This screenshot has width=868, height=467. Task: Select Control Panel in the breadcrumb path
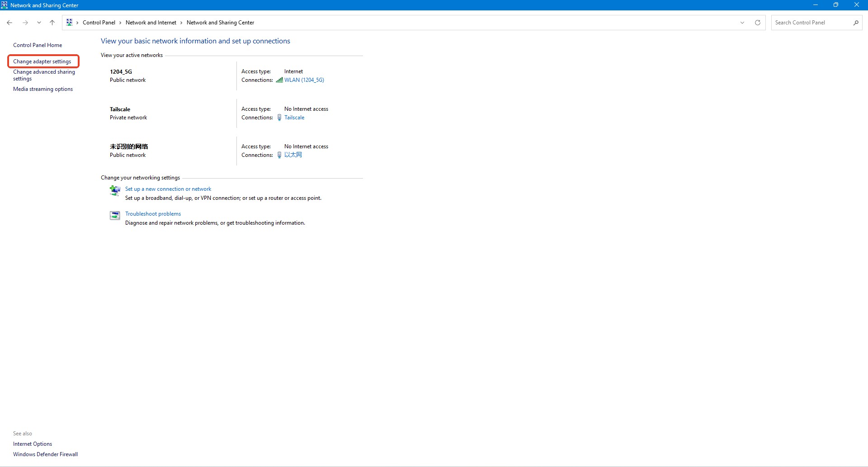point(99,23)
